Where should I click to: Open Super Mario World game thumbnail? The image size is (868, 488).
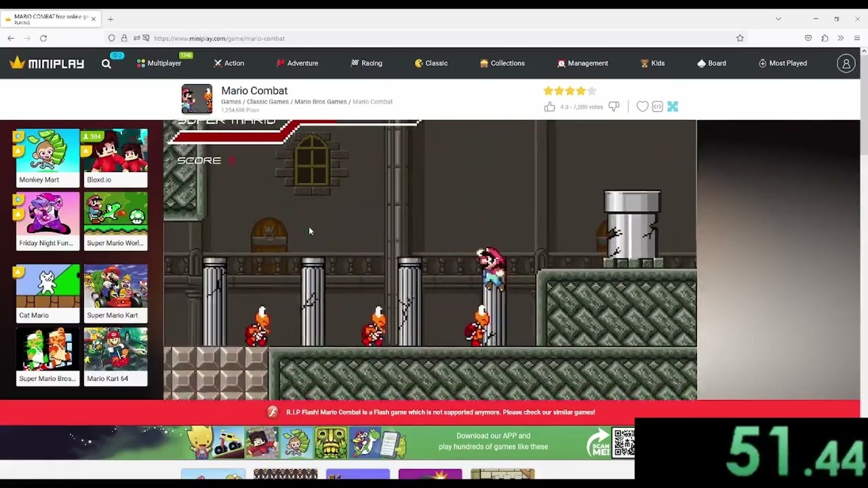pyautogui.click(x=115, y=221)
